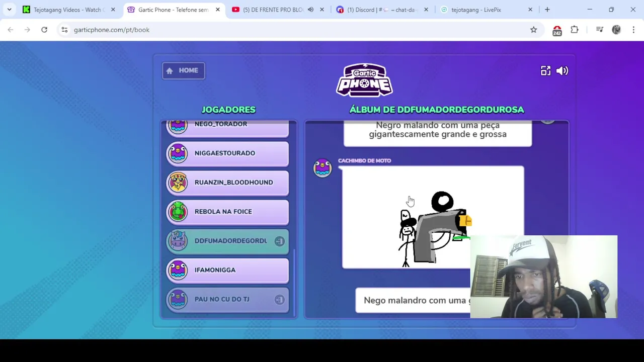644x362 pixels.
Task: Select PAU NO CU DO TJ avatar
Action: (178, 299)
